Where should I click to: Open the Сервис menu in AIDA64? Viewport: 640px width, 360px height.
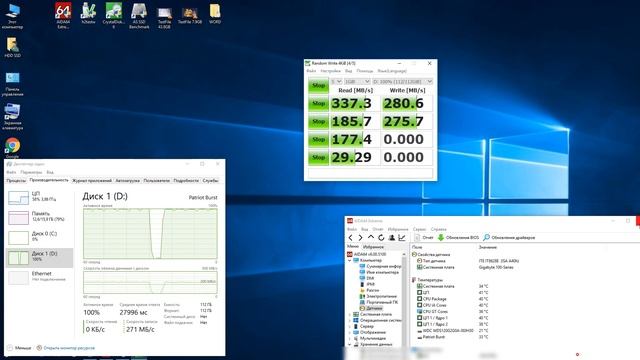point(419,229)
